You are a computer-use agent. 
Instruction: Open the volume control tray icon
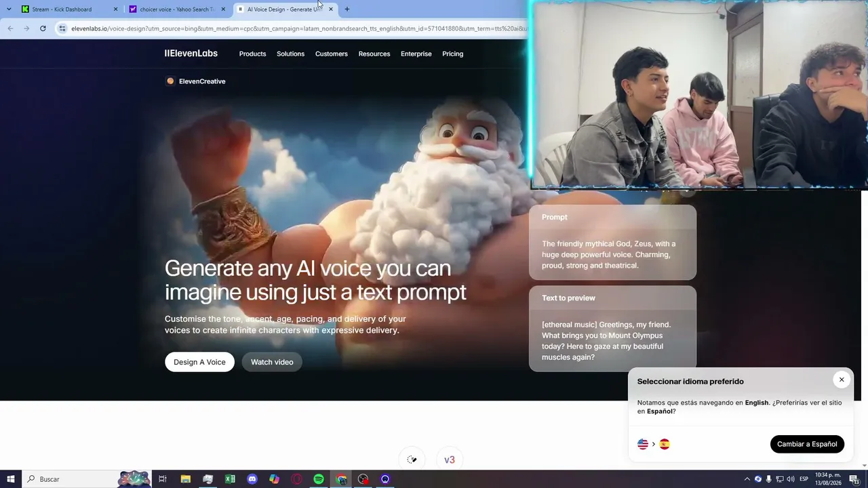790,479
